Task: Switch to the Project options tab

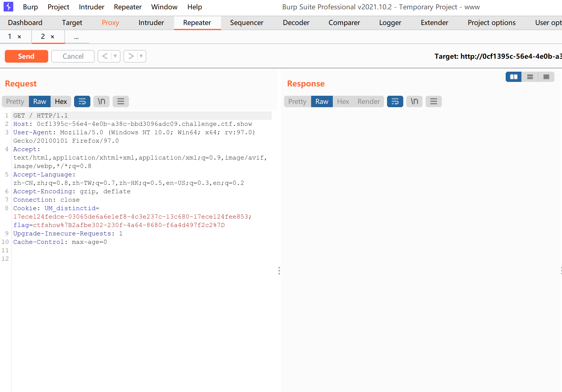Action: pos(492,23)
